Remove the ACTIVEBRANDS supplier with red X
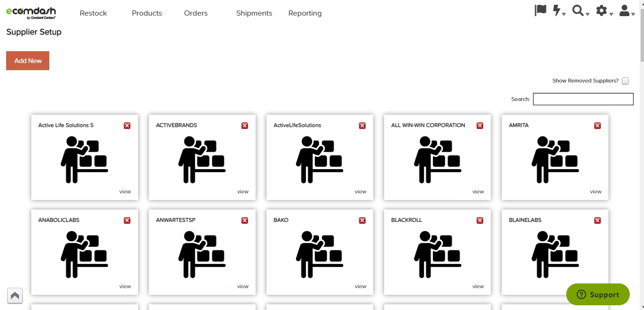 click(245, 126)
